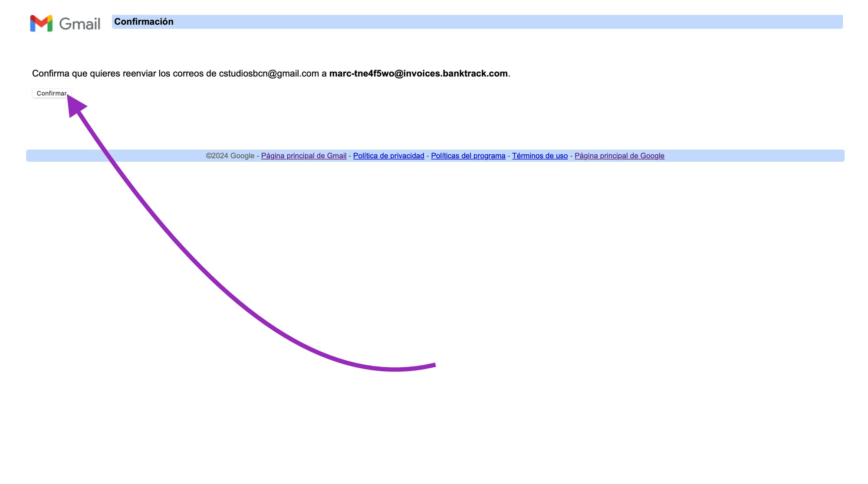Screen dimensions: 868x484
Task: Click the ©2024 Google copyright text
Action: [230, 156]
